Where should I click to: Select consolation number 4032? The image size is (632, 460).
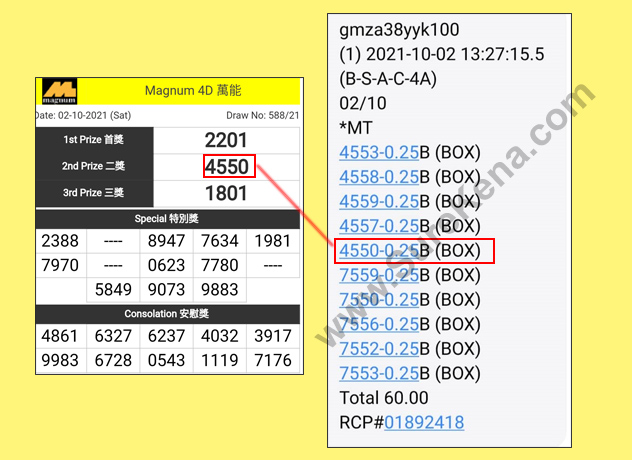point(220,336)
